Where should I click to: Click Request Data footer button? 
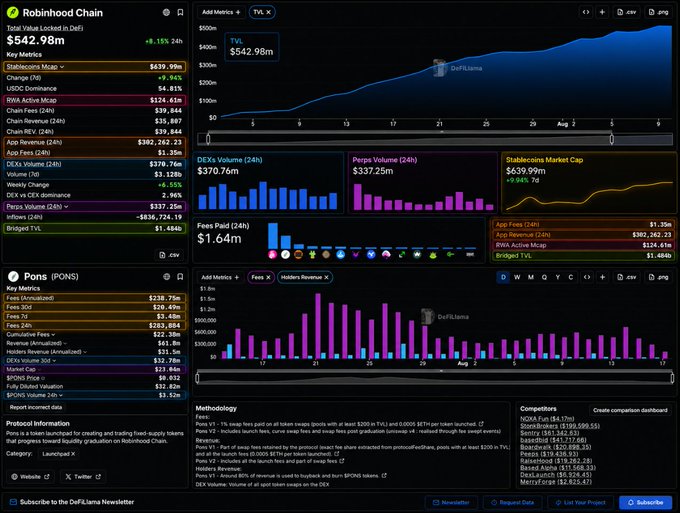pos(513,503)
